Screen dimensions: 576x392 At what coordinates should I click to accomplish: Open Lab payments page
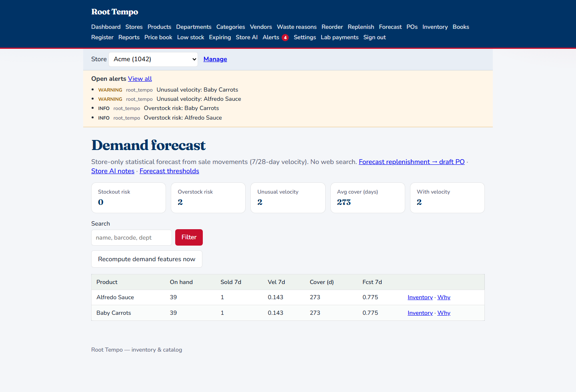tap(340, 37)
